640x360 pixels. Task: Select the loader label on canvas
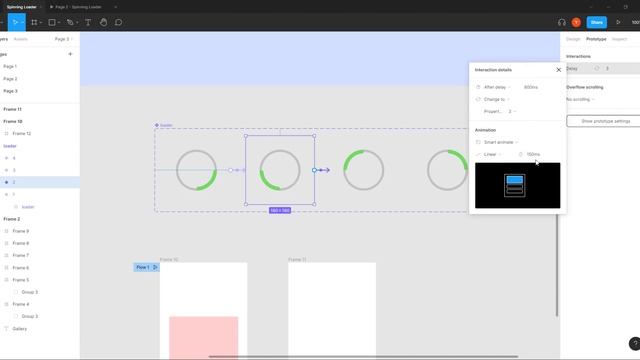tap(166, 125)
